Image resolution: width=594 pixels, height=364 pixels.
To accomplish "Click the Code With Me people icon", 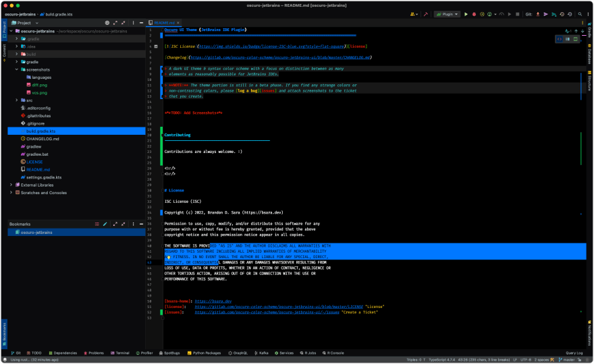I will pos(413,14).
